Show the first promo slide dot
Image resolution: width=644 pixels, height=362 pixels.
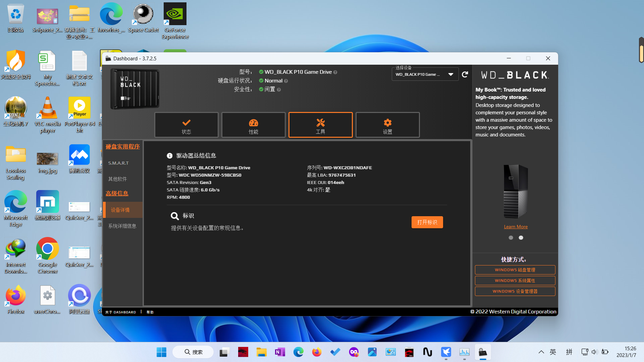[511, 238]
